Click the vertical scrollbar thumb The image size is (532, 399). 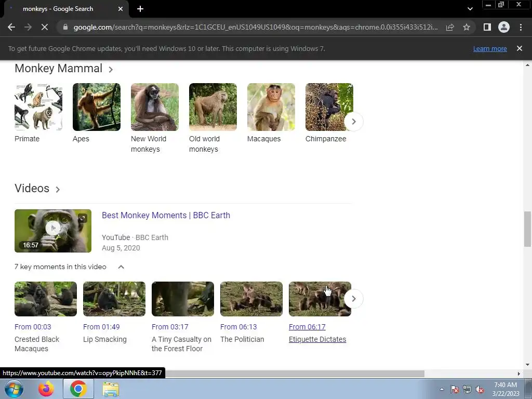tap(527, 229)
